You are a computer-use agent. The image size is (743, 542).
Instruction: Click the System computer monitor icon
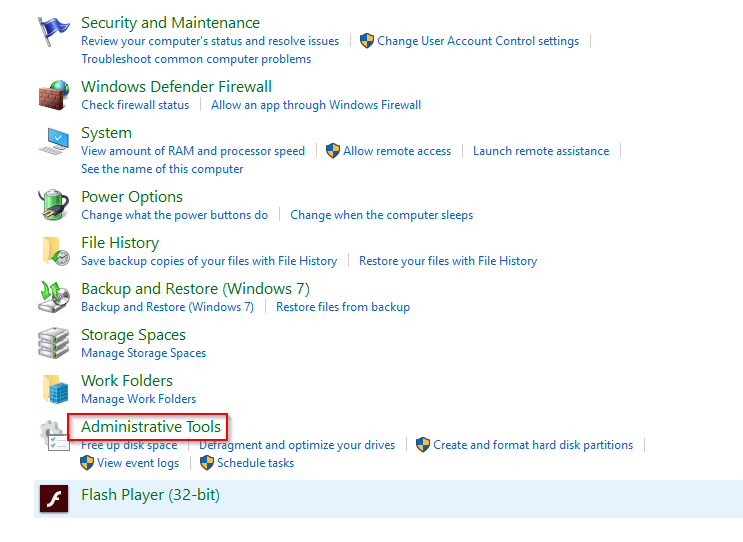[x=54, y=142]
